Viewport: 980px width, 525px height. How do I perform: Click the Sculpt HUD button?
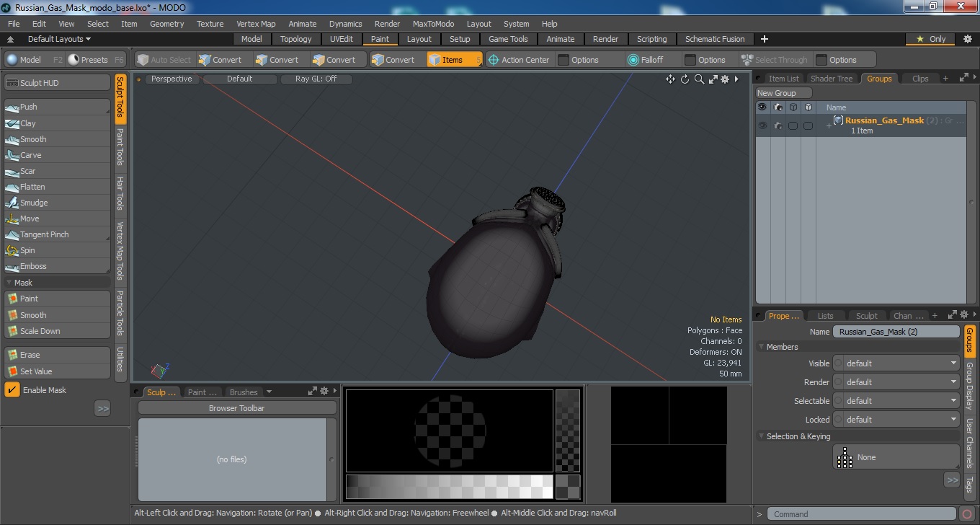[57, 83]
